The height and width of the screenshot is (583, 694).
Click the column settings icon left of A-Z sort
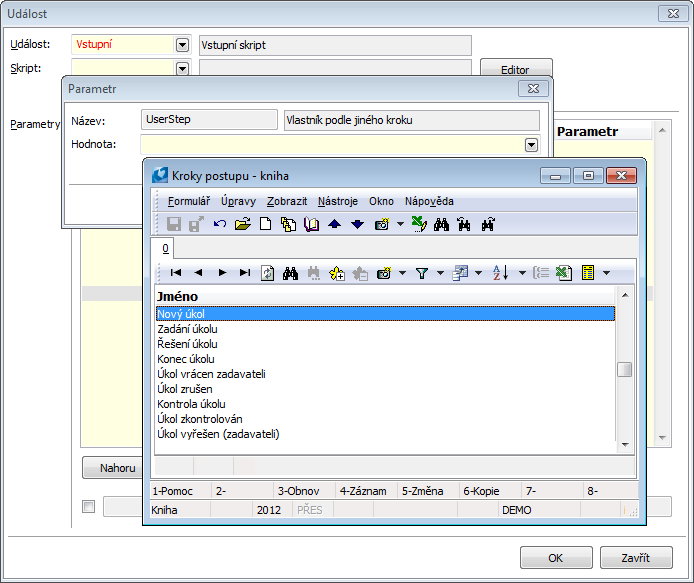460,273
